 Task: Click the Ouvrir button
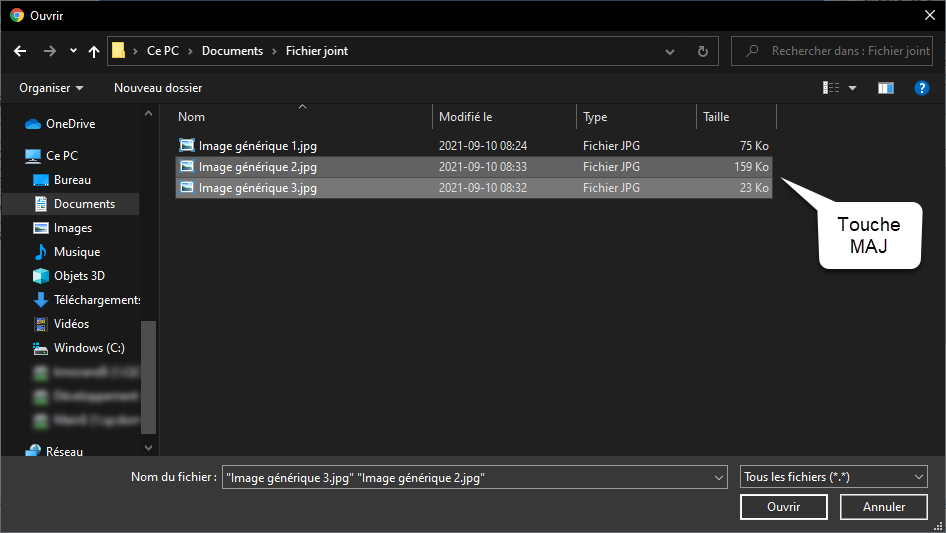(x=783, y=507)
